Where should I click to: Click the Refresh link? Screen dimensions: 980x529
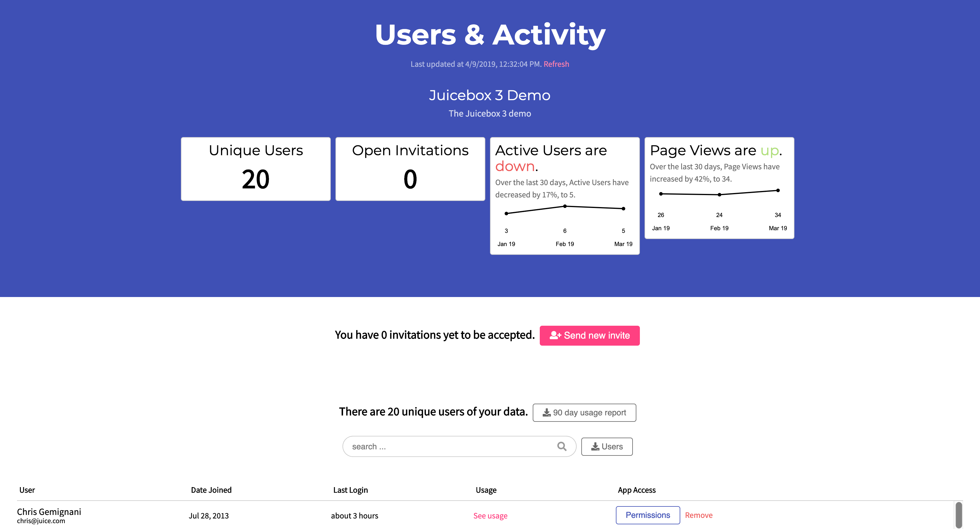coord(556,64)
